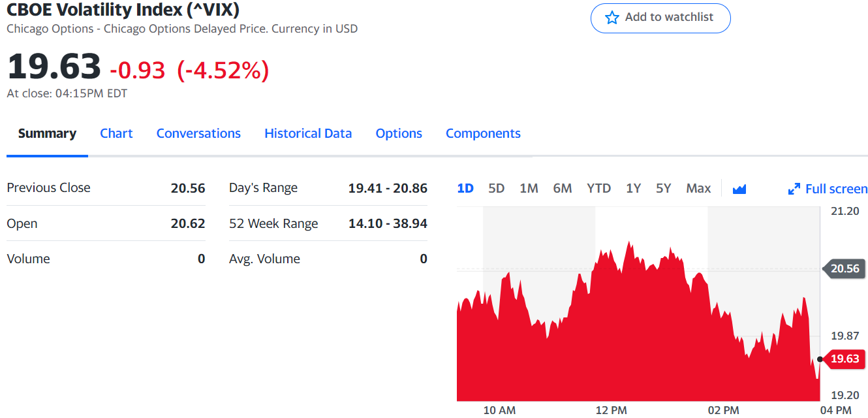This screenshot has height=418, width=868.
Task: Click the At close: 04:15PM EDT text
Action: [x=67, y=93]
